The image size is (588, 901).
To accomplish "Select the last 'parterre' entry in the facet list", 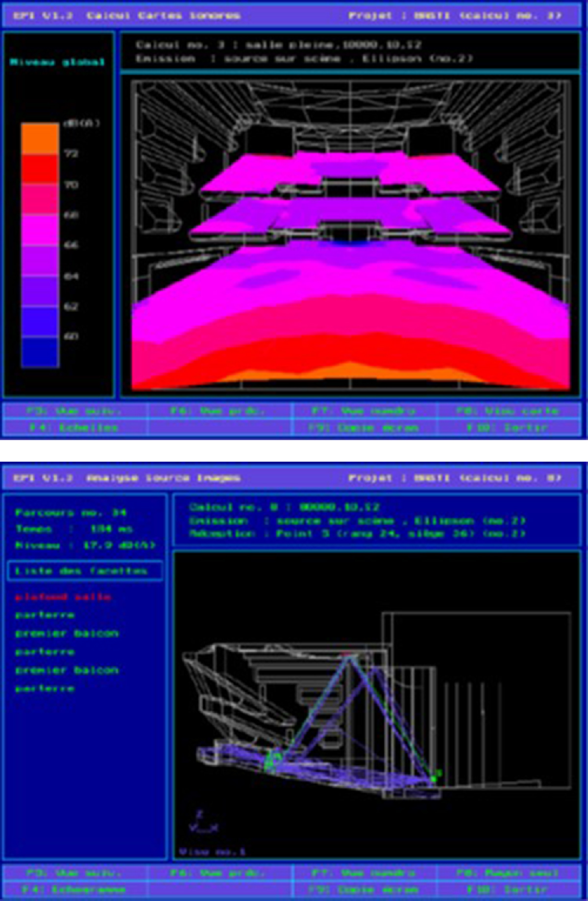I will coord(45,689).
